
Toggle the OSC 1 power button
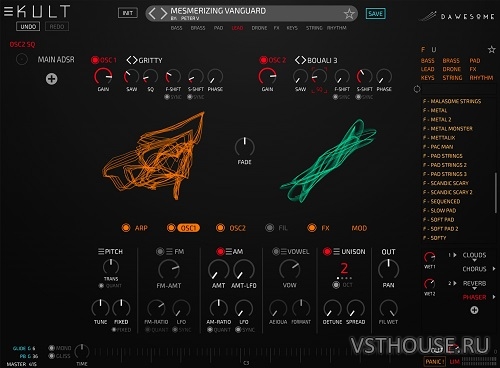point(95,60)
